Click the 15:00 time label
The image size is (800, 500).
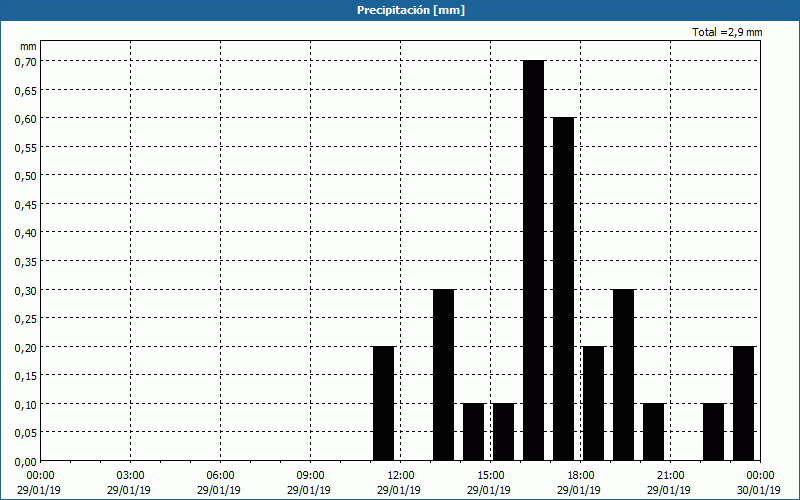click(491, 476)
